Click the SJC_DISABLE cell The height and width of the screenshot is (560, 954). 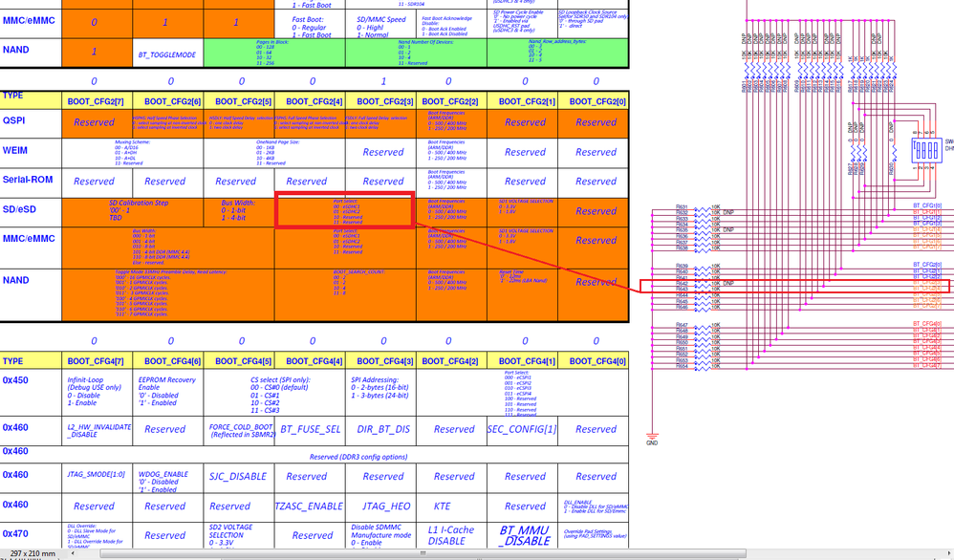tap(239, 477)
